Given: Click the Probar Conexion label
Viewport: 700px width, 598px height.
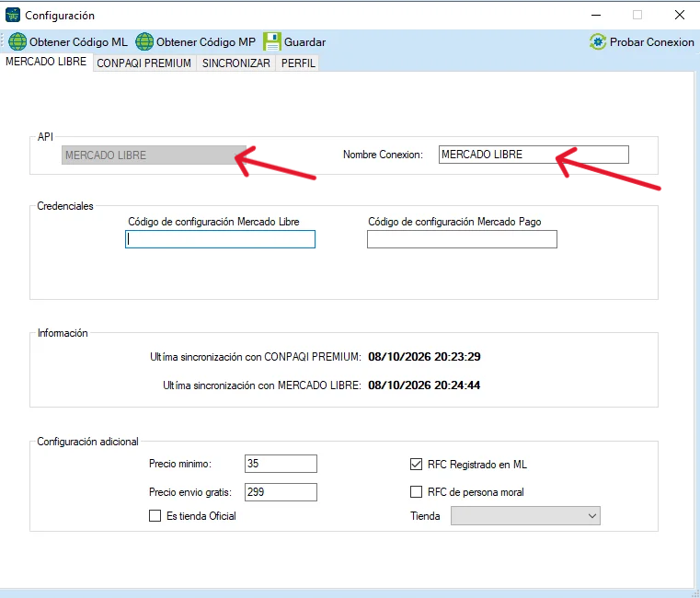Looking at the screenshot, I should (x=652, y=42).
